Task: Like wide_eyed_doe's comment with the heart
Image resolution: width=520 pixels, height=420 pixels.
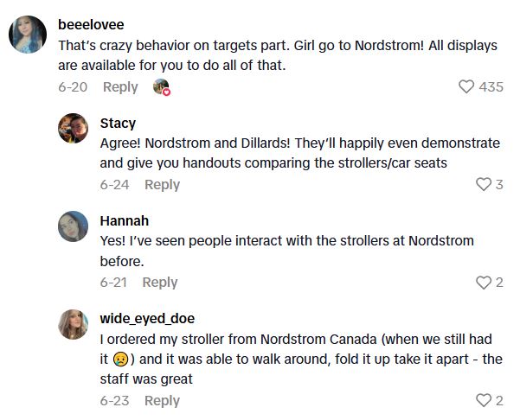Action: coord(484,400)
